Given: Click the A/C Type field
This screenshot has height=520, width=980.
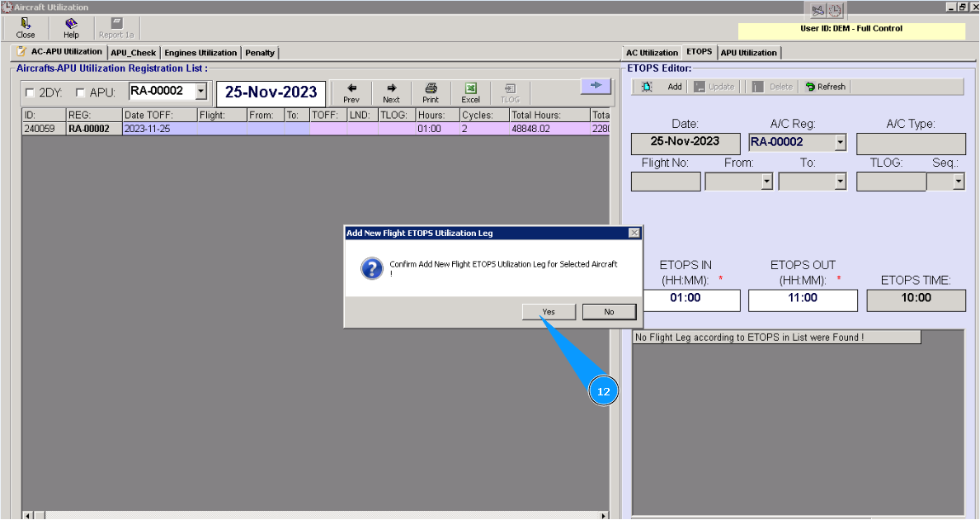Looking at the screenshot, I should click(x=911, y=143).
